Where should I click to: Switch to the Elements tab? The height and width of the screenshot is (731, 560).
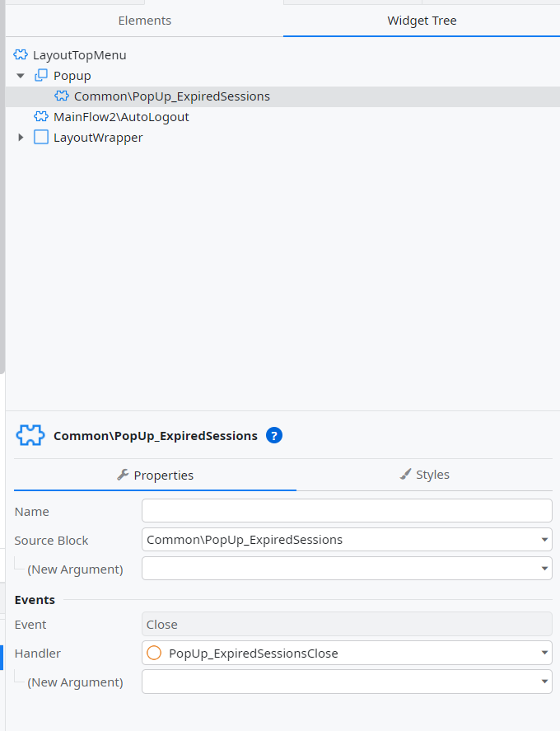tap(144, 21)
